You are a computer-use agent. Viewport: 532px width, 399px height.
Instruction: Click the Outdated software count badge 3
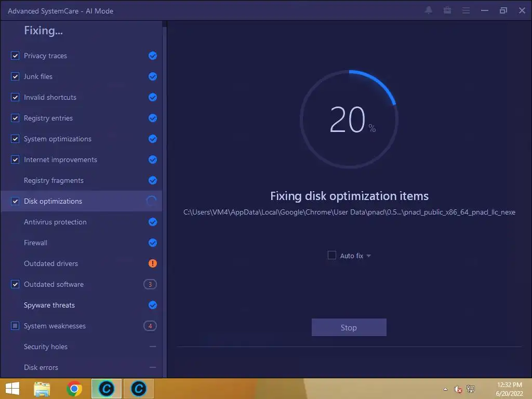tap(150, 284)
